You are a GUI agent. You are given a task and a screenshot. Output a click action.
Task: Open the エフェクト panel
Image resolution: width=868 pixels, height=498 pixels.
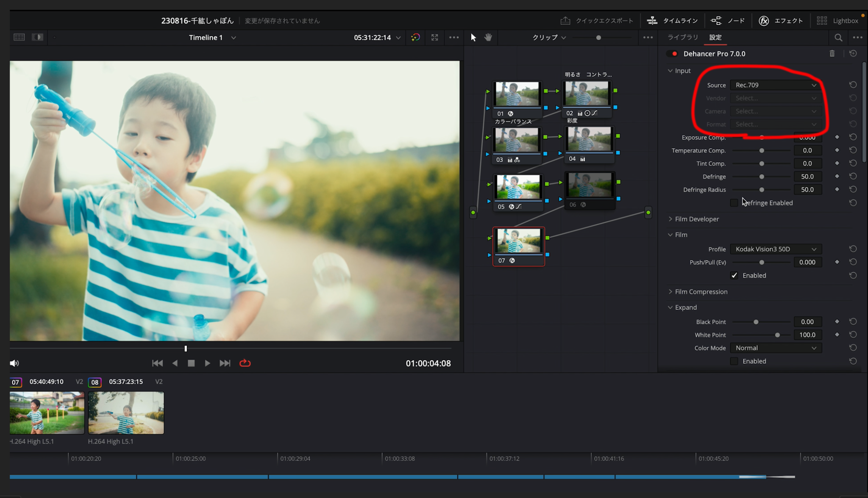[781, 20]
